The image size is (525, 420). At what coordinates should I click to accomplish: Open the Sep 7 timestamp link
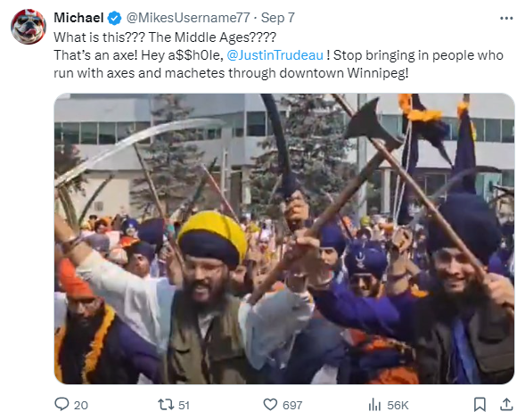point(277,18)
